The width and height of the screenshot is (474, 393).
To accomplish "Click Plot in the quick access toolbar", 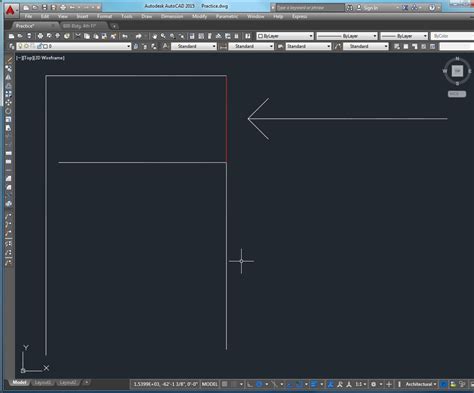I will (63, 7).
